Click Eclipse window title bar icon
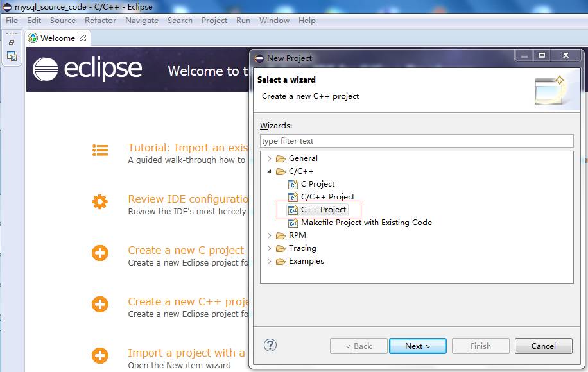The width and height of the screenshot is (588, 372). (x=7, y=7)
